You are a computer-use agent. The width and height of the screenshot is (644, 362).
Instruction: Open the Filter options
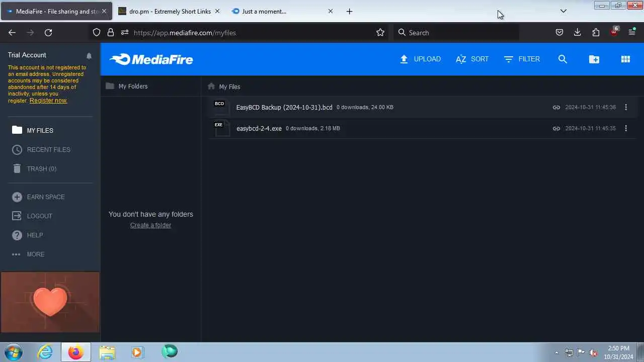click(522, 59)
